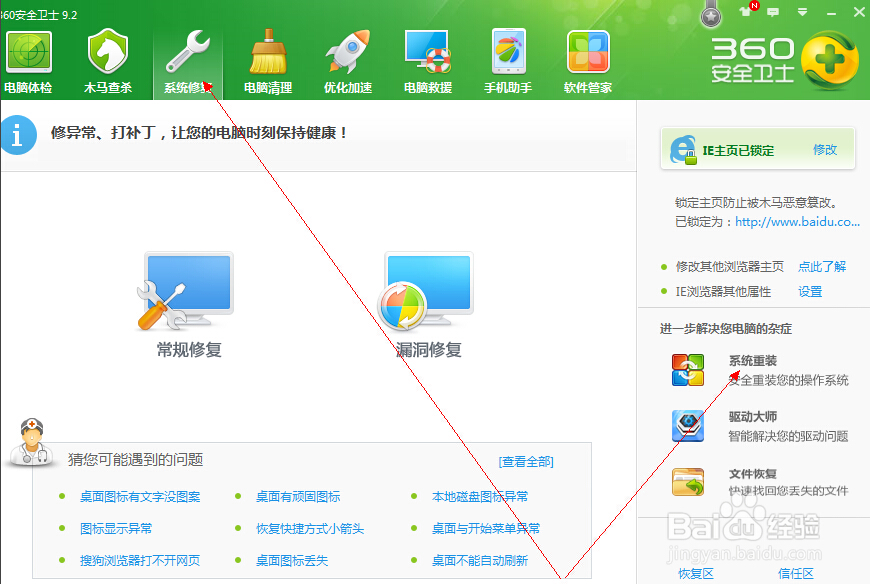Open the 电脑体检 radar scan icon

pos(28,53)
